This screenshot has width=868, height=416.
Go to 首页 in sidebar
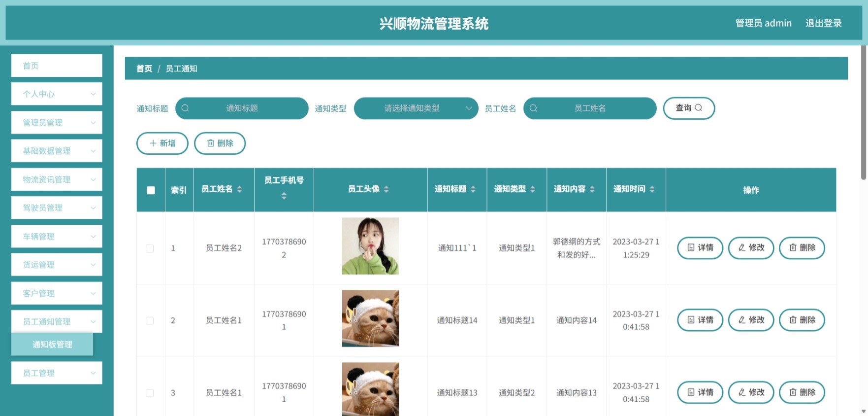click(57, 66)
